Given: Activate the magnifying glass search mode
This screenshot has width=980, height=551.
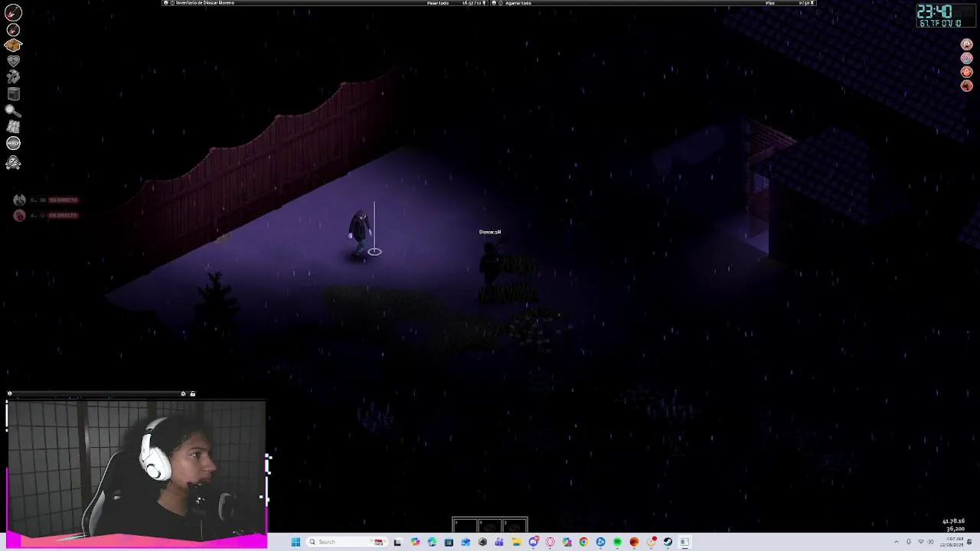Looking at the screenshot, I should 13,111.
